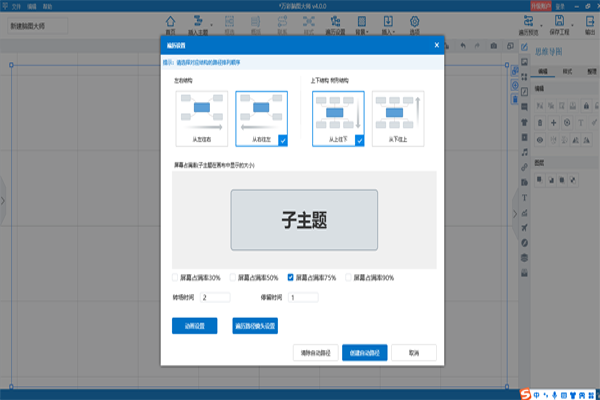Click the airplane icon in the sidebar
This screenshot has width=600, height=400.
(x=526, y=229)
